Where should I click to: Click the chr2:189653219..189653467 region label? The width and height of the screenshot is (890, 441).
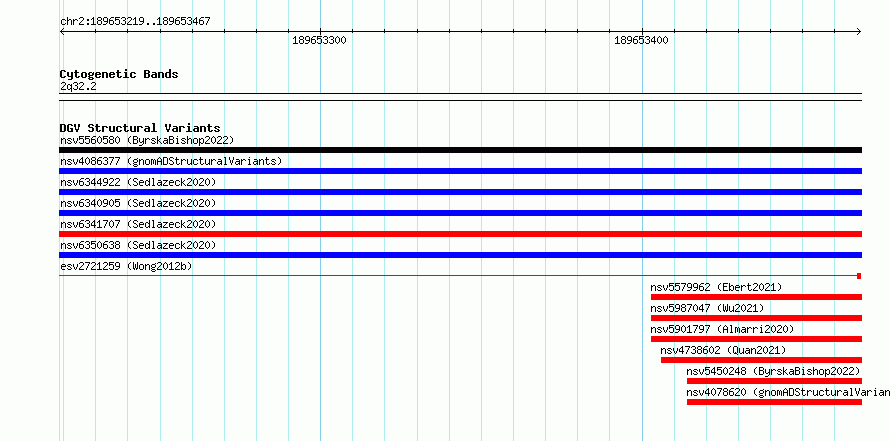click(135, 22)
